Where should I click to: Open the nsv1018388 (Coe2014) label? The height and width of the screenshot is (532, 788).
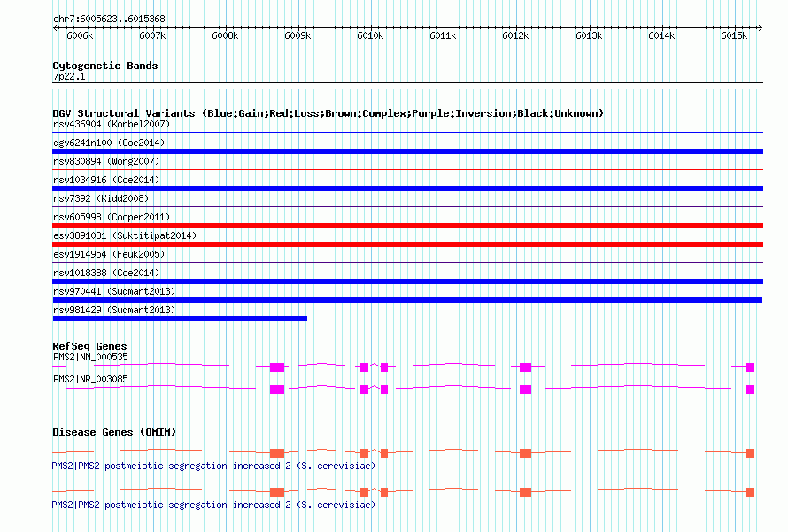coord(106,273)
